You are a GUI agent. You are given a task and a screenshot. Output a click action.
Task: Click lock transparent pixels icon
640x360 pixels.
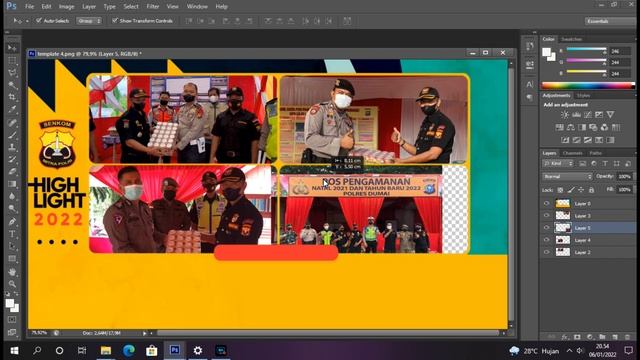(560, 190)
